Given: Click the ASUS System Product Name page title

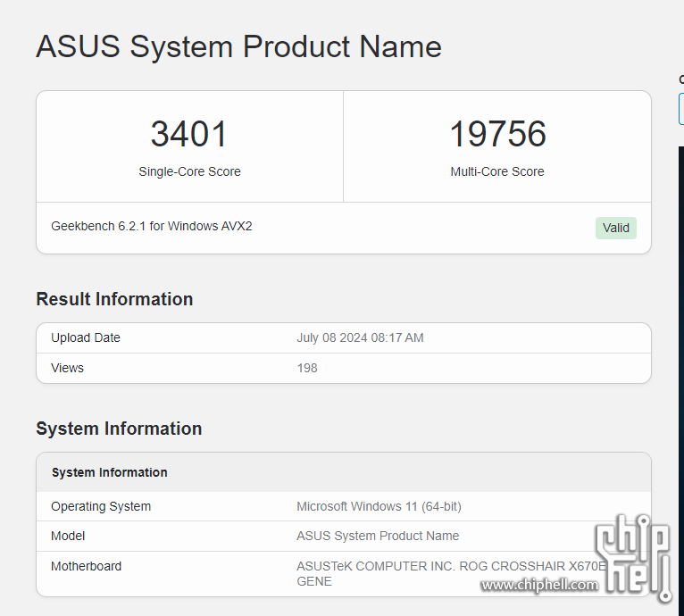Looking at the screenshot, I should (238, 46).
